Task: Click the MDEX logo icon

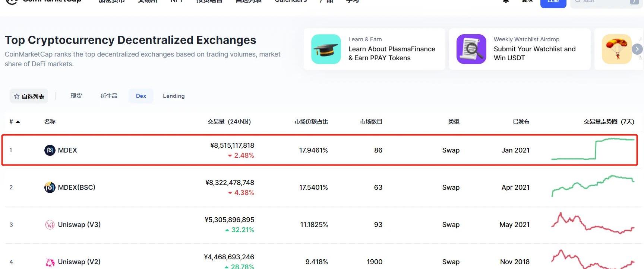Action: click(50, 150)
